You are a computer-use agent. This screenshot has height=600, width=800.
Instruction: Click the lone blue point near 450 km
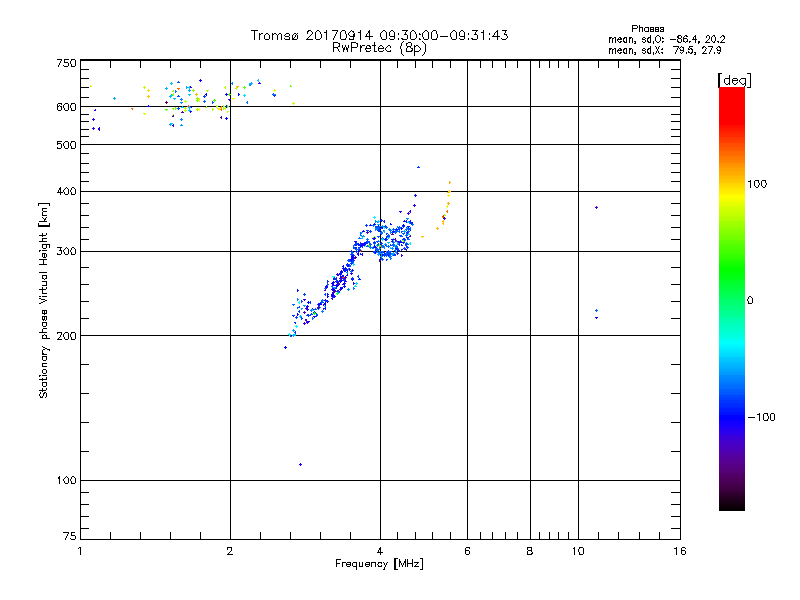tap(418, 167)
